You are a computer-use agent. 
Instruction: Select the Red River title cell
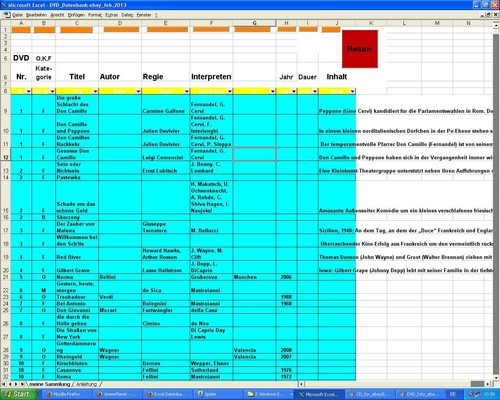tap(77, 254)
